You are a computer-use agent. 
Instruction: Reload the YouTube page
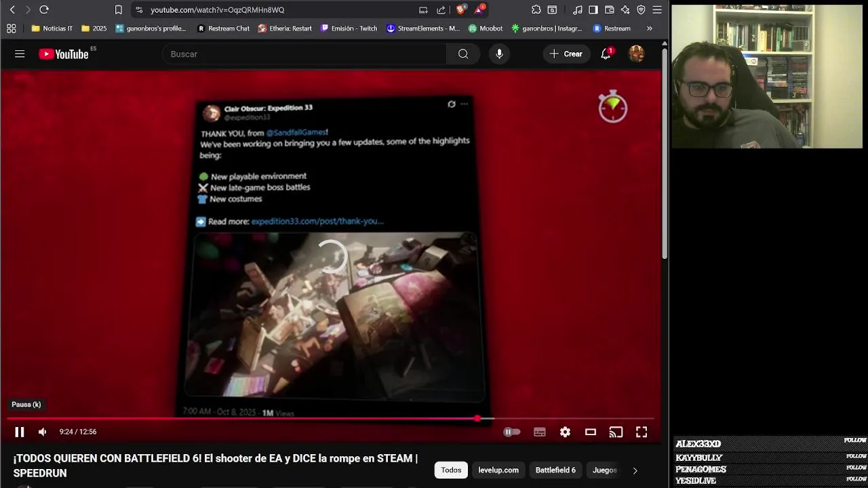pos(44,9)
